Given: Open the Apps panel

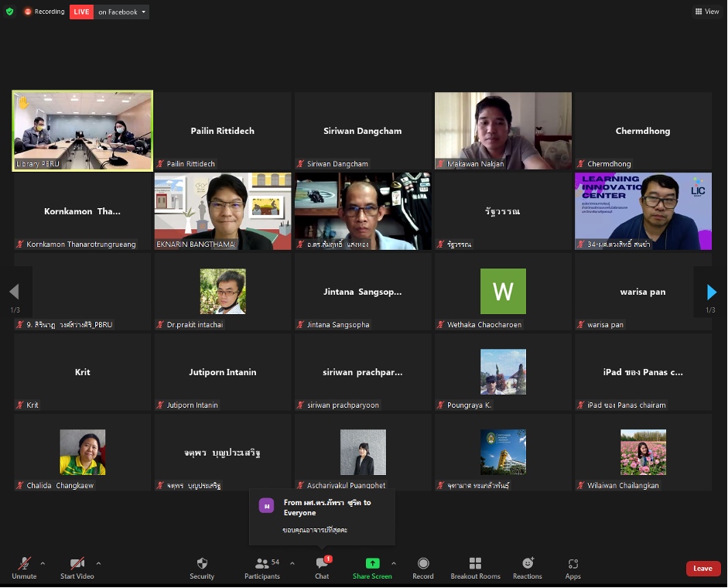Looking at the screenshot, I should tap(572, 567).
